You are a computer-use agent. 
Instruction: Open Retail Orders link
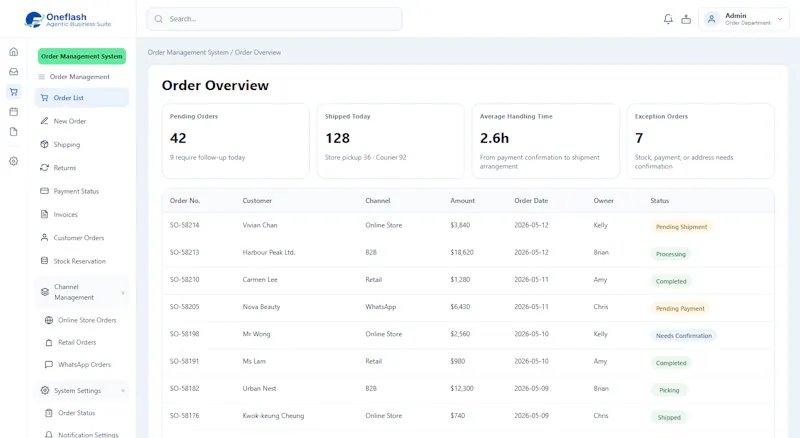(77, 343)
